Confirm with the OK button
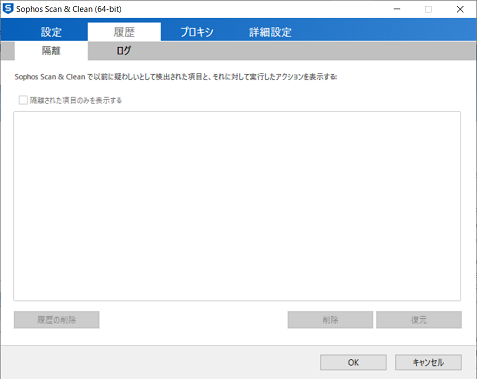The image size is (477, 379). pos(353,362)
